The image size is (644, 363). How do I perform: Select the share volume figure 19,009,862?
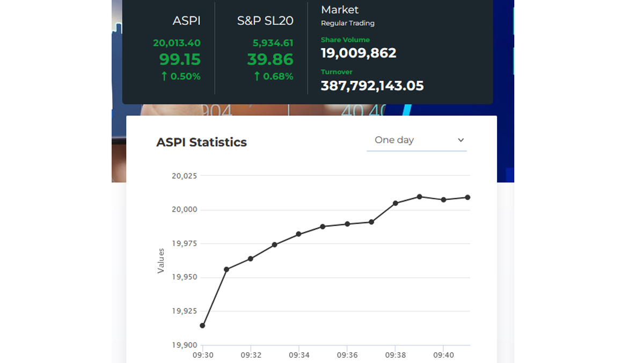pos(358,53)
